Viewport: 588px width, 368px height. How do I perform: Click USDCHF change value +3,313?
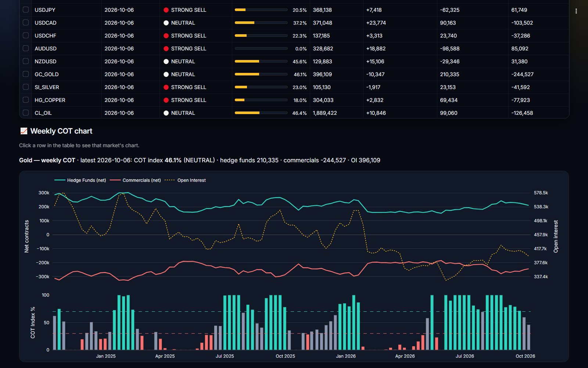(374, 36)
